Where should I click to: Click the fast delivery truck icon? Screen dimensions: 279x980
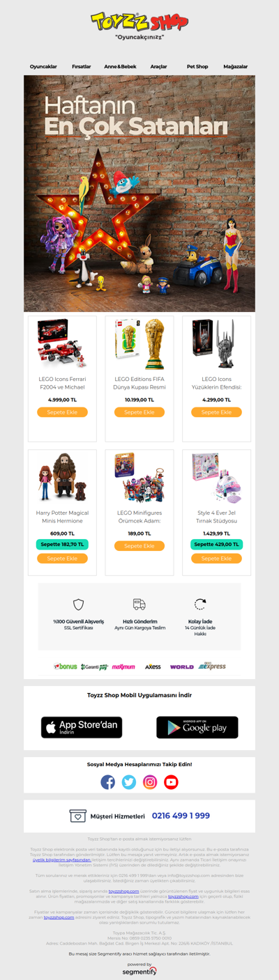click(139, 605)
